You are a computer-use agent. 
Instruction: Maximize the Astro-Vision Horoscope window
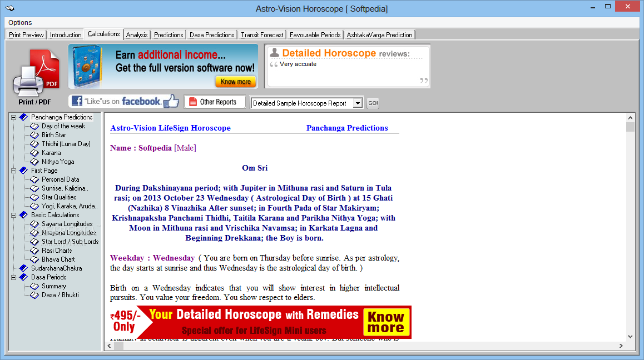[x=608, y=6]
